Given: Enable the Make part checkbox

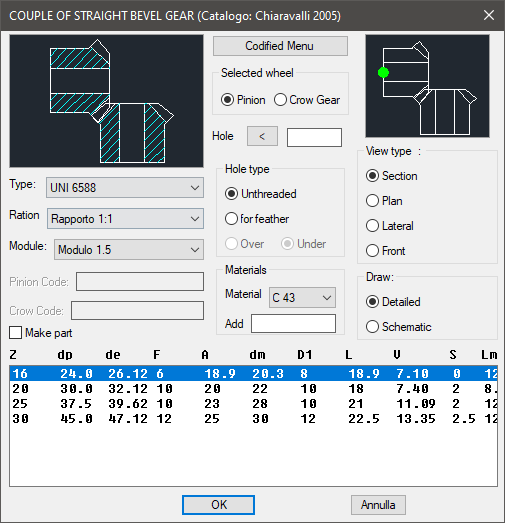Looking at the screenshot, I should click(15, 333).
